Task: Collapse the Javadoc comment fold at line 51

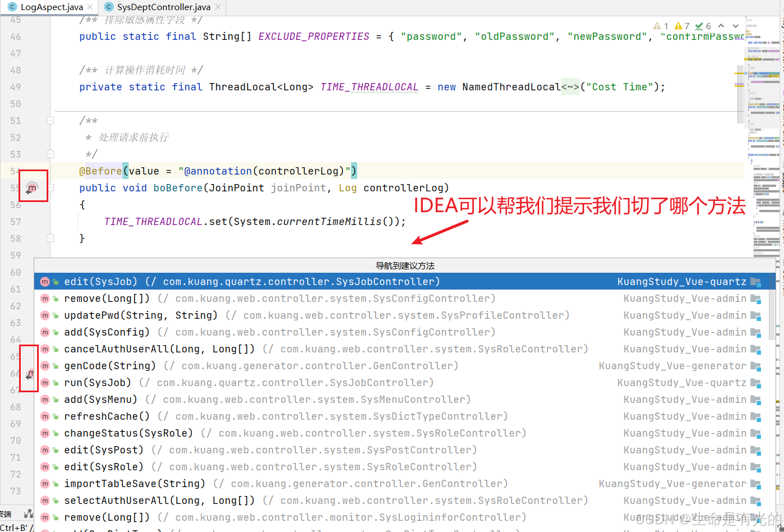Action: click(x=50, y=121)
